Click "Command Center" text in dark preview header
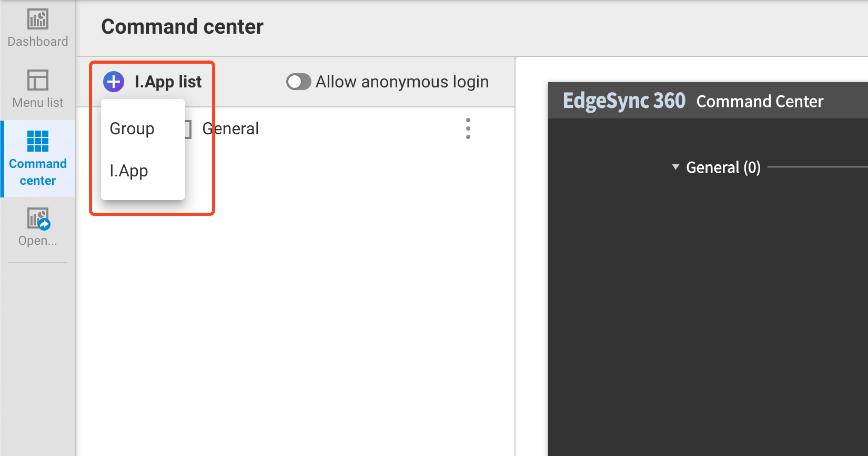This screenshot has width=868, height=456. 760,101
